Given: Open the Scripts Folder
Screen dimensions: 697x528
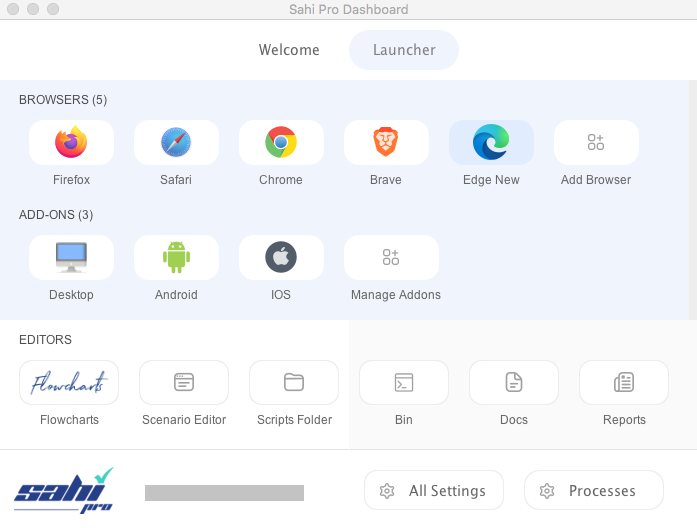Looking at the screenshot, I should (294, 383).
